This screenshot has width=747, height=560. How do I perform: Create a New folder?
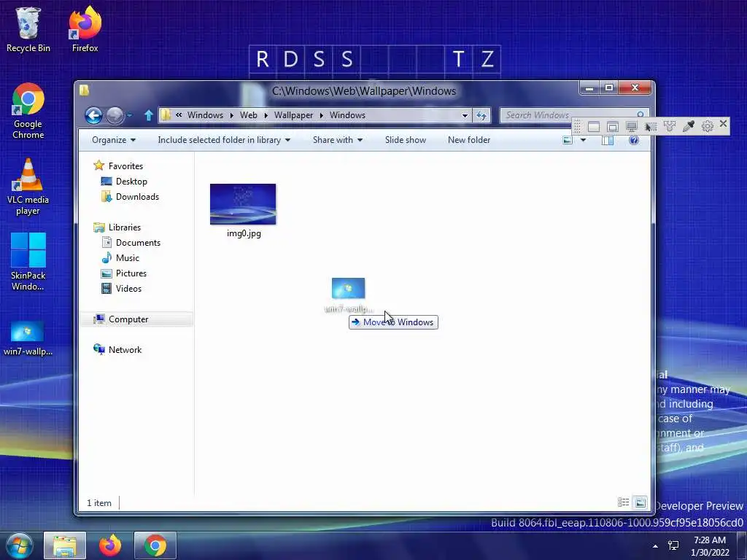pyautogui.click(x=469, y=140)
